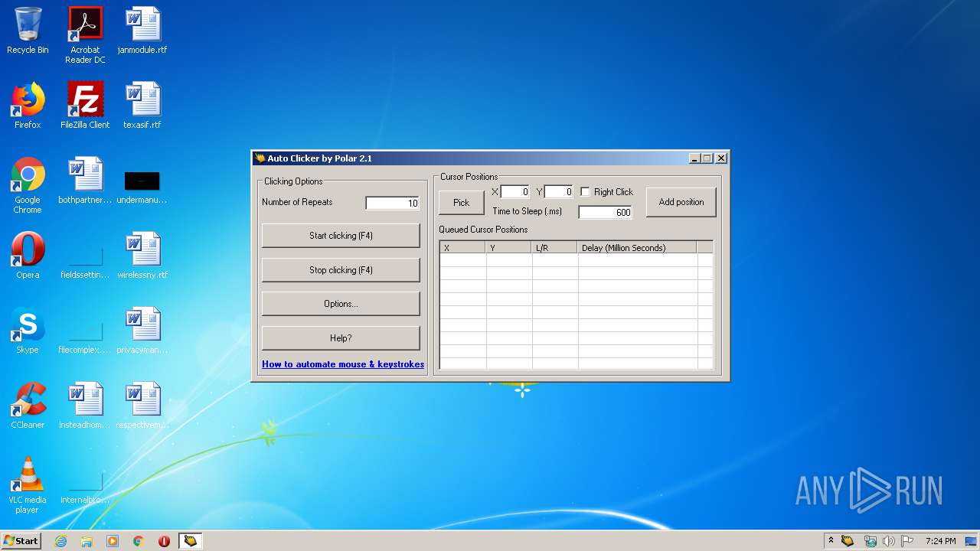Click the volume speaker tray icon
The image size is (980, 551).
[x=888, y=541]
